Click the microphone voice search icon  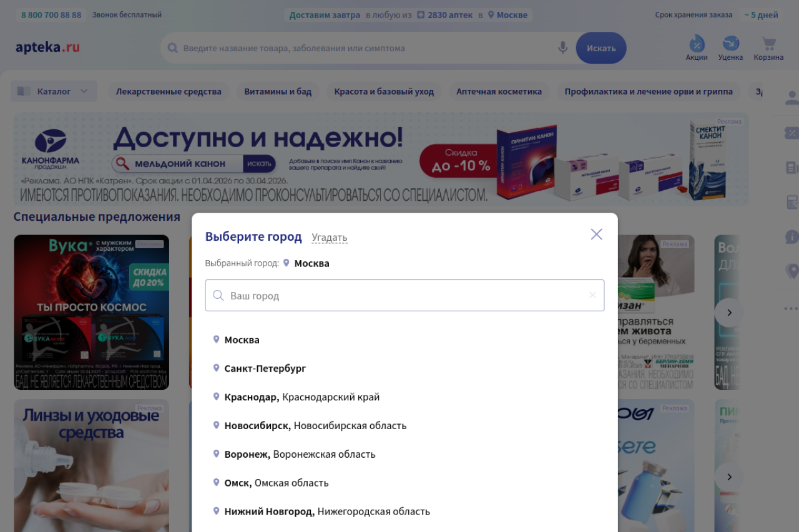562,48
